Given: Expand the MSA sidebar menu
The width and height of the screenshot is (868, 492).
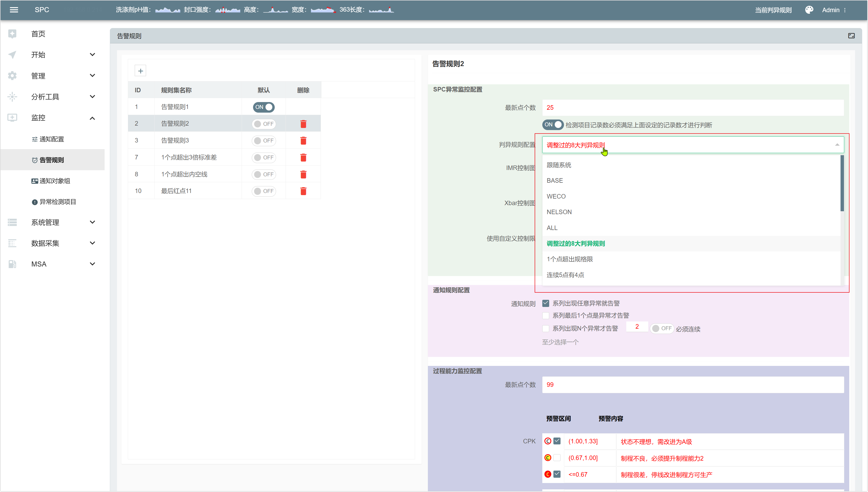Looking at the screenshot, I should 92,264.
